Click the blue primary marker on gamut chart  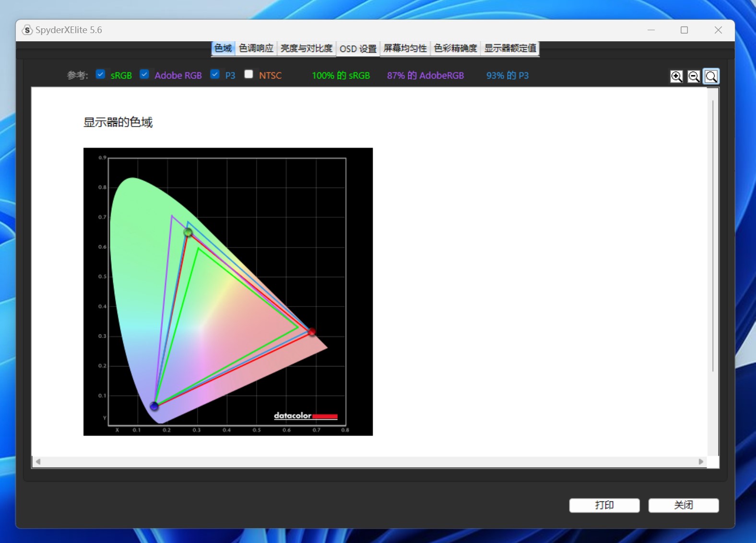(x=154, y=406)
